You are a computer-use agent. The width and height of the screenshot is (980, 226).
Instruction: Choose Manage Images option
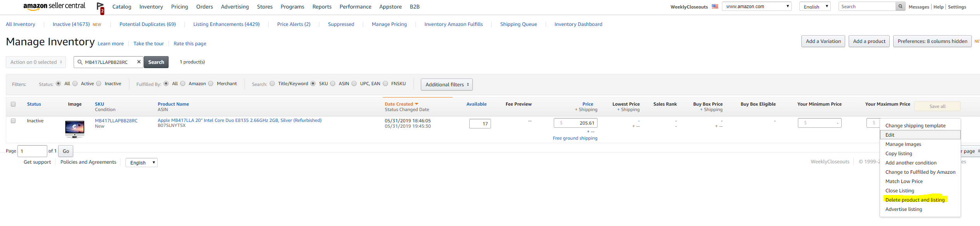903,144
